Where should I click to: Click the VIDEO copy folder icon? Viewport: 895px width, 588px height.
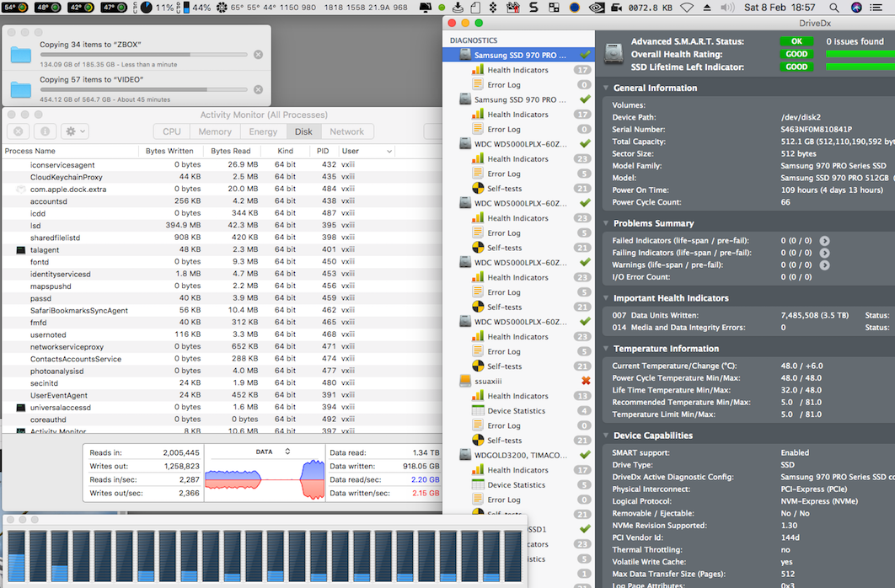[21, 89]
